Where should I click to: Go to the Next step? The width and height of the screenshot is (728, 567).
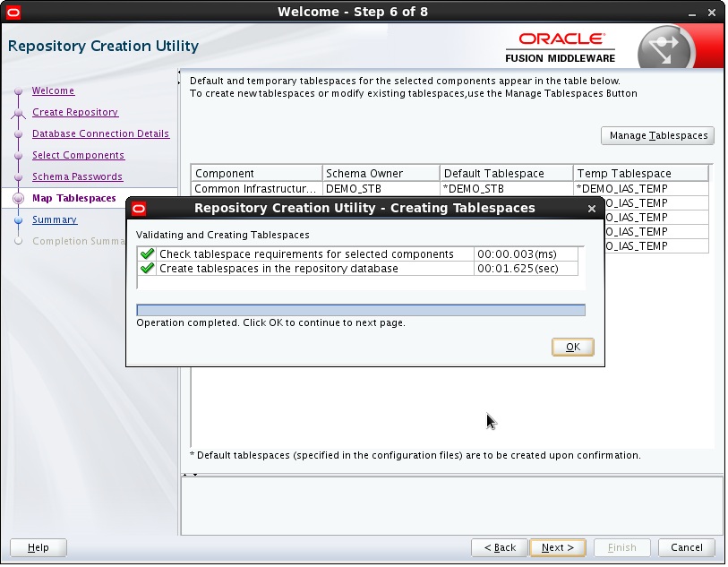tap(559, 548)
